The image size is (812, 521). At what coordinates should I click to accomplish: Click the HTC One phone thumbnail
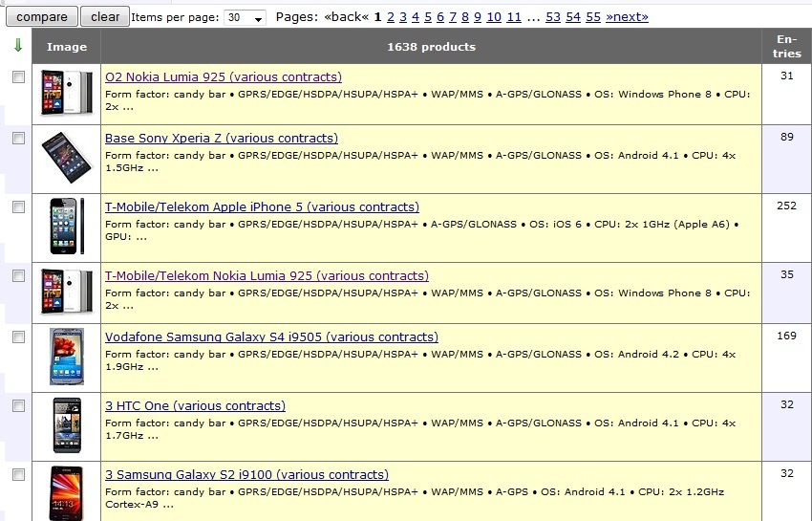tap(67, 425)
